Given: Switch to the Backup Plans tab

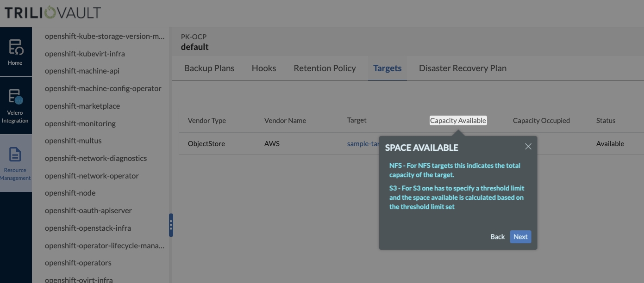Looking at the screenshot, I should pos(209,68).
